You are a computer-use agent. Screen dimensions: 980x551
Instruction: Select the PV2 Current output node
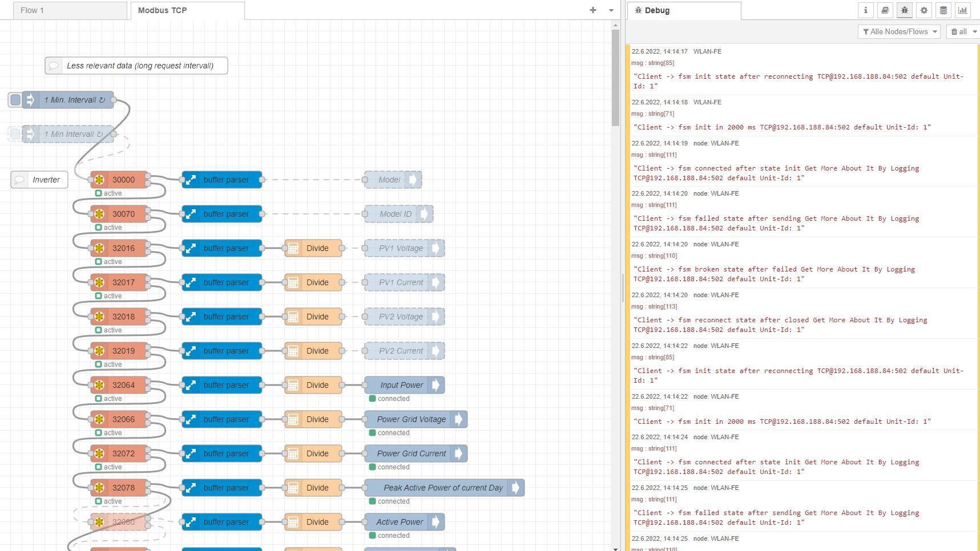coord(405,351)
